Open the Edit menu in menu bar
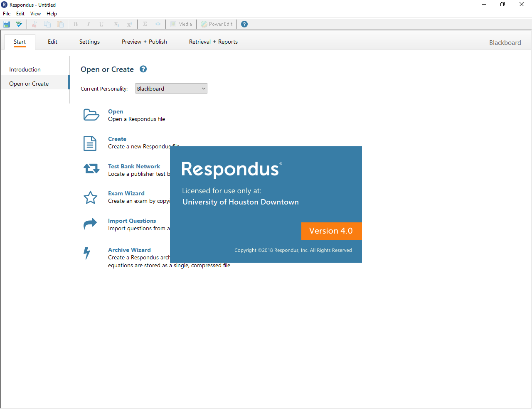 click(20, 14)
